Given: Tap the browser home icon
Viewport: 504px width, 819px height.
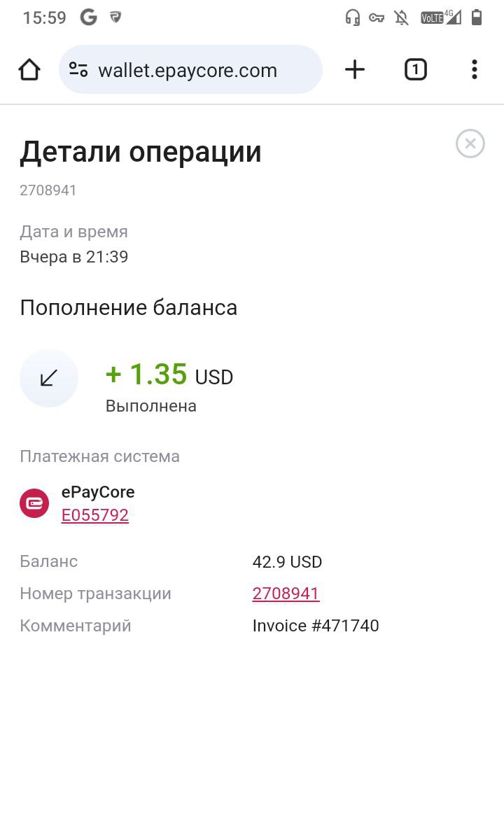Looking at the screenshot, I should point(29,69).
